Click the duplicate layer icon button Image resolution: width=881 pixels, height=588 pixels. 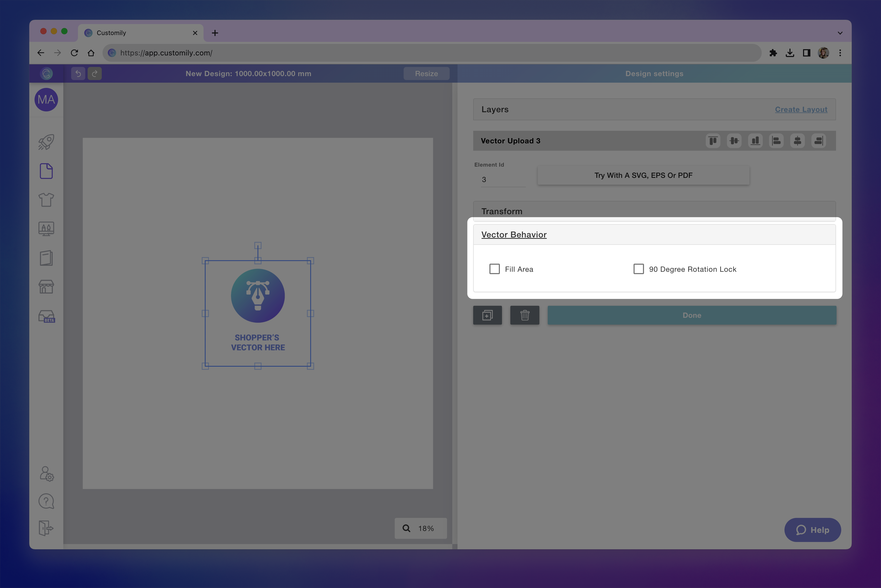[487, 315]
